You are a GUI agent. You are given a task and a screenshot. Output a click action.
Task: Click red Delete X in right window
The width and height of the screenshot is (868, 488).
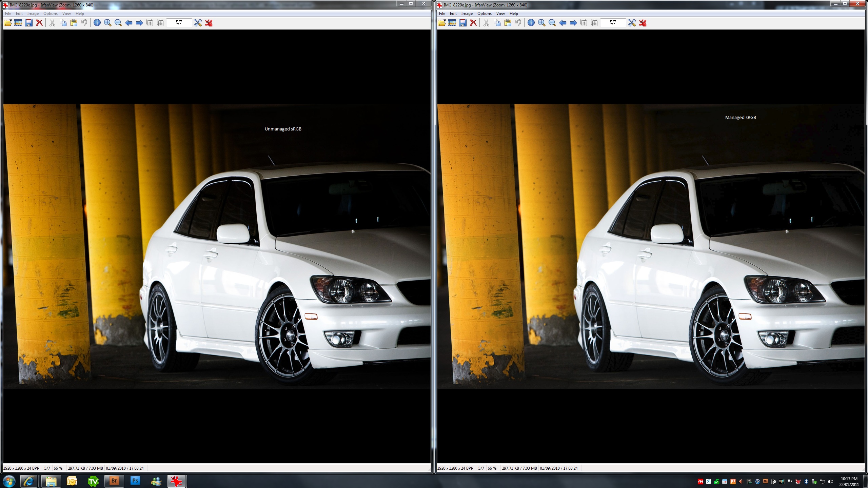click(473, 23)
